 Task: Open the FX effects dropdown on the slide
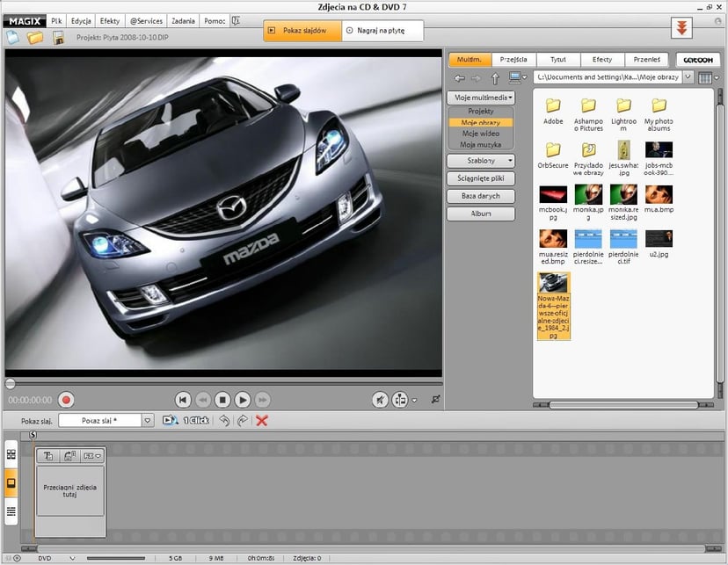pyautogui.click(x=92, y=456)
